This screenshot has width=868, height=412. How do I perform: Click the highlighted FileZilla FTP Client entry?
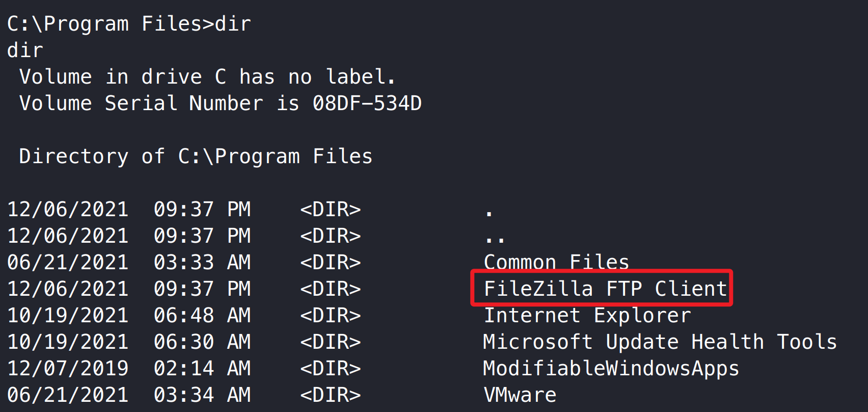pyautogui.click(x=605, y=289)
